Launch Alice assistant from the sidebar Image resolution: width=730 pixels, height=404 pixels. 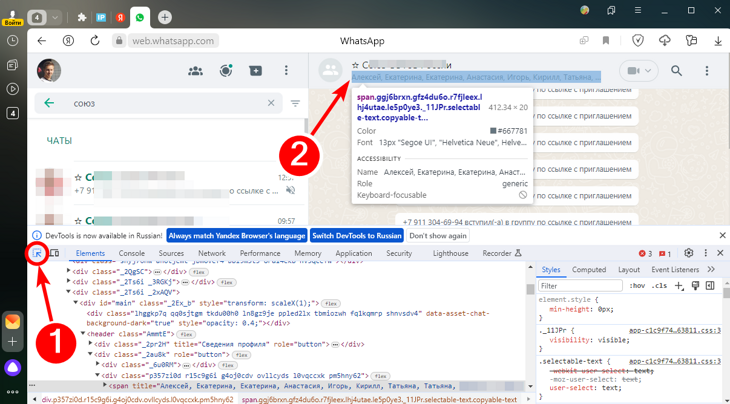pyautogui.click(x=13, y=368)
